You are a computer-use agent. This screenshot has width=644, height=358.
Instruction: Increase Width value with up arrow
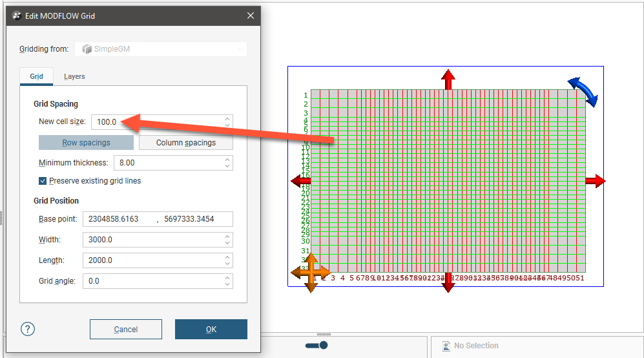[227, 237]
